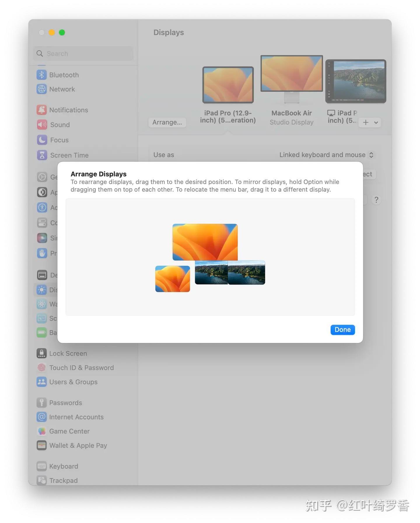
Task: Click the green zoom window button
Action: (x=62, y=32)
